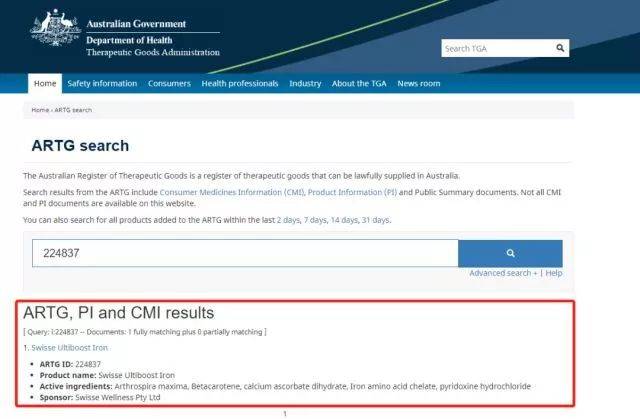The width and height of the screenshot is (640, 419).
Task: Click the Australian Government coat of arms logo
Action: coord(55,27)
